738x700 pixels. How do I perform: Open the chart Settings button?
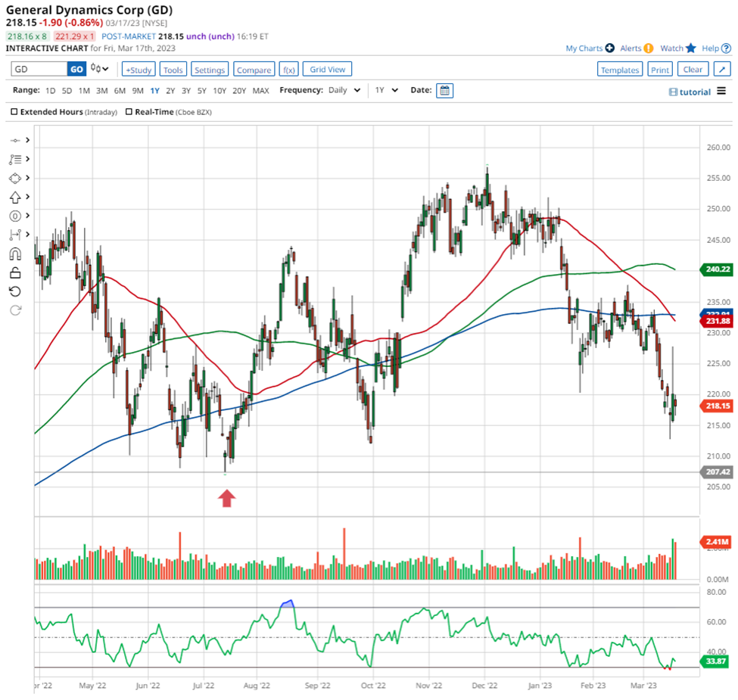210,70
